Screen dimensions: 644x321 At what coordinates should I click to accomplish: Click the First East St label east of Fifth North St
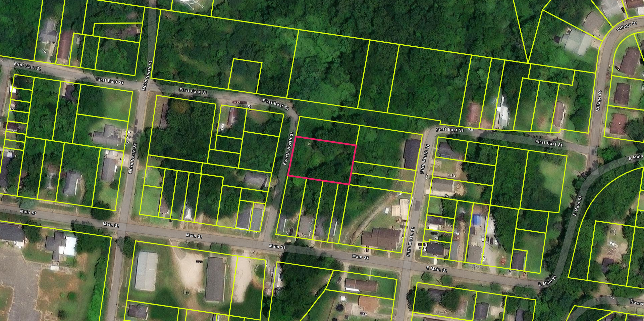point(549,143)
